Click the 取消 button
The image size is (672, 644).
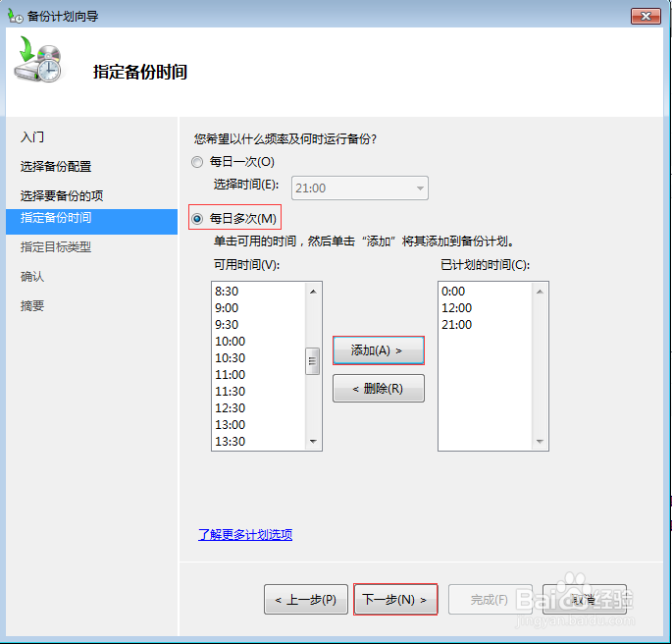point(584,600)
